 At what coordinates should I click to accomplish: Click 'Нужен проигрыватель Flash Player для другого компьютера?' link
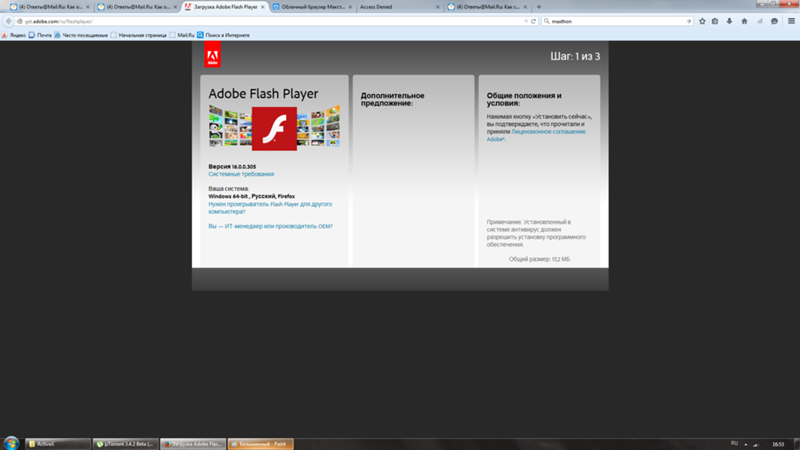pyautogui.click(x=270, y=208)
